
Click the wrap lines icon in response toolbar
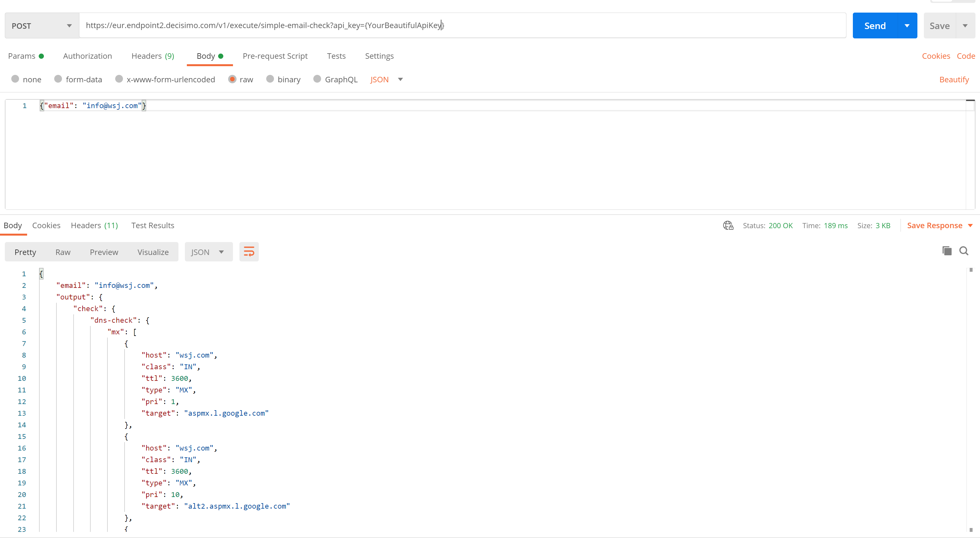point(249,252)
